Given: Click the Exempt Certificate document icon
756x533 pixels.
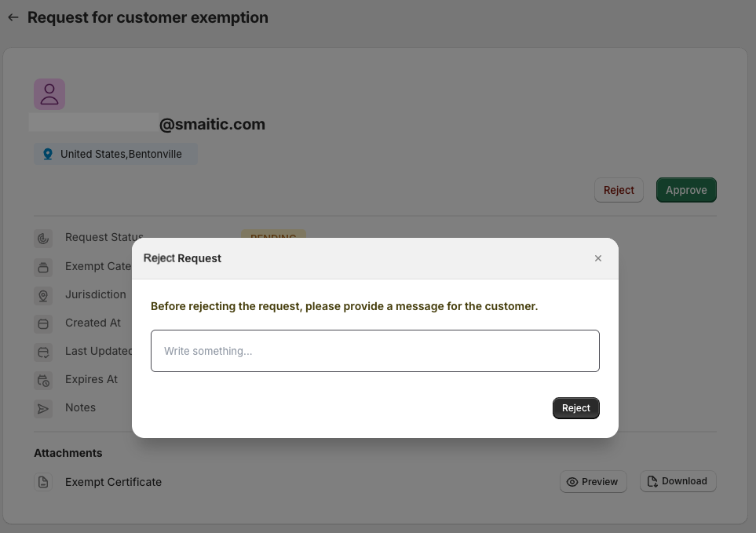Looking at the screenshot, I should click(x=43, y=482).
